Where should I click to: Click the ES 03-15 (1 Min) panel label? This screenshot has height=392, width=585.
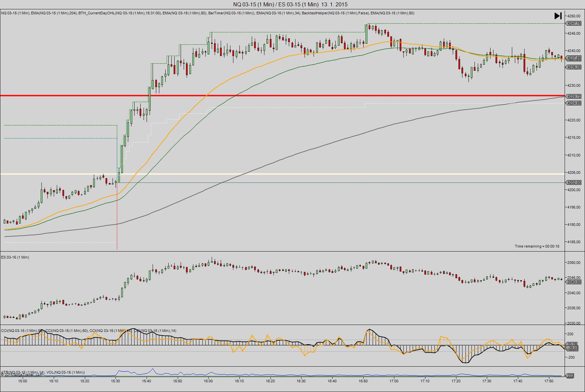click(x=15, y=257)
